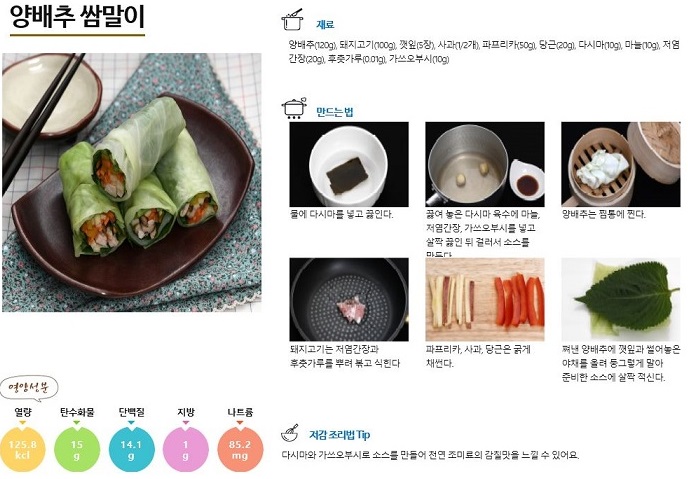Select the purple 1 g fat circle

[186, 450]
